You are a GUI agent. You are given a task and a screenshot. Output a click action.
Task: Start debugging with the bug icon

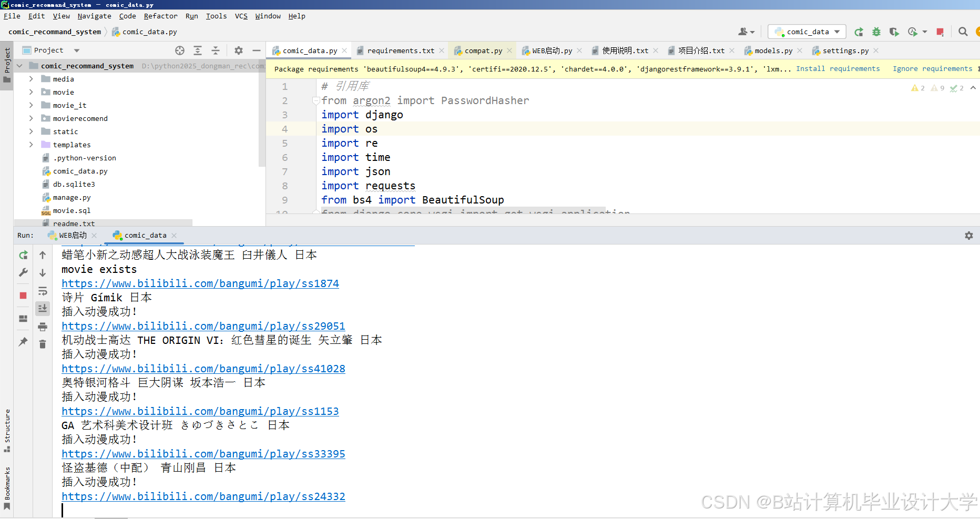[876, 32]
